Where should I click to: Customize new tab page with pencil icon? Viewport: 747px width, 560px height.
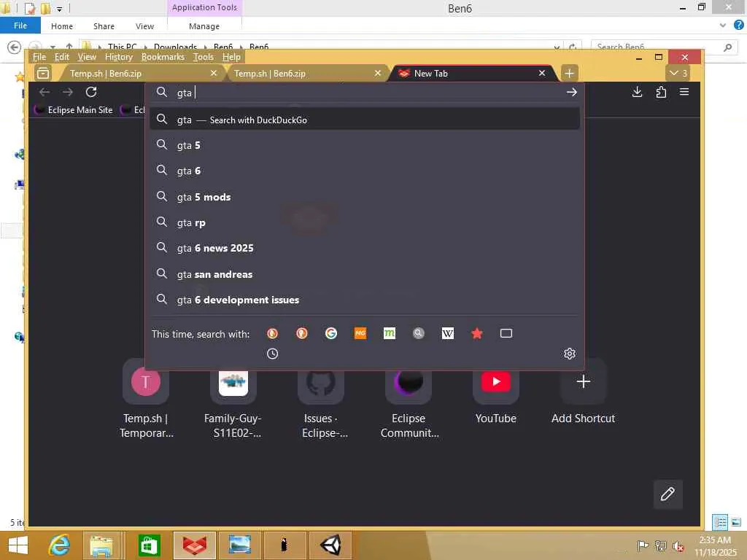pyautogui.click(x=668, y=494)
